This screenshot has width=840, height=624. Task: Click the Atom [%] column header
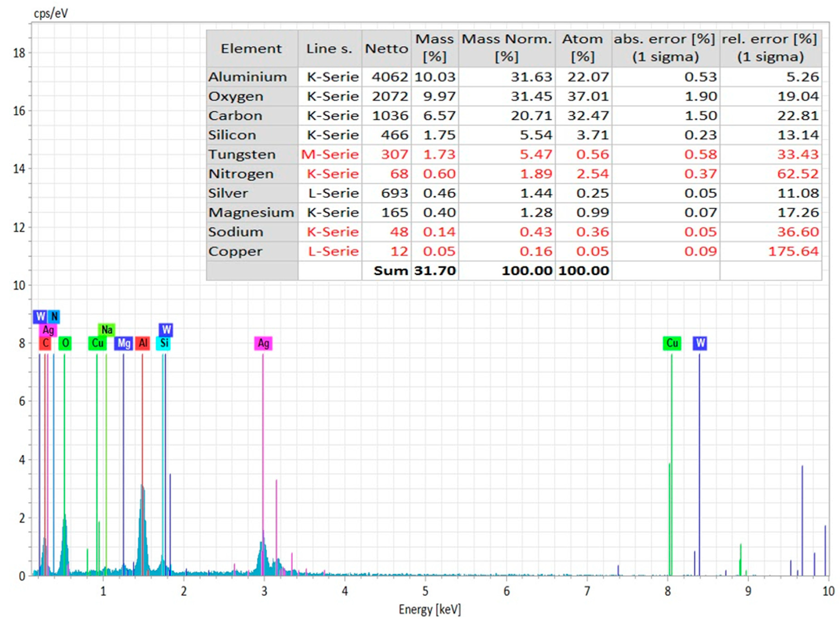(583, 48)
